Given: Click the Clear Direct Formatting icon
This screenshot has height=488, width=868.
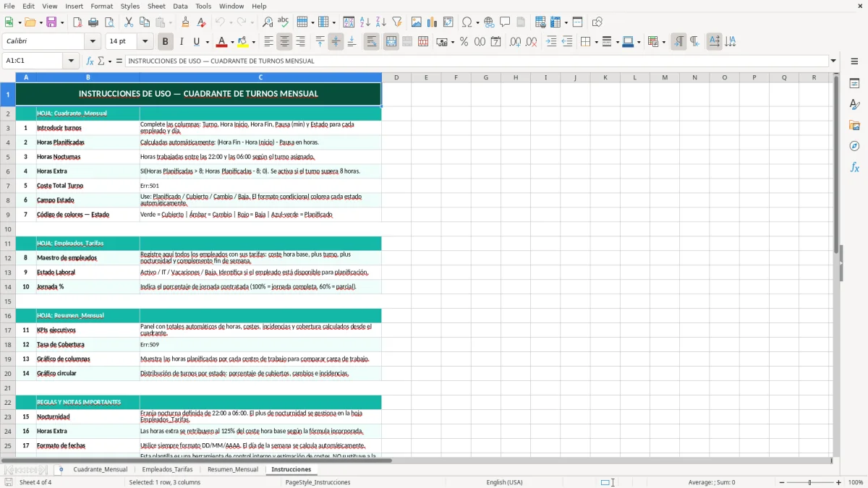Looking at the screenshot, I should tap(201, 22).
